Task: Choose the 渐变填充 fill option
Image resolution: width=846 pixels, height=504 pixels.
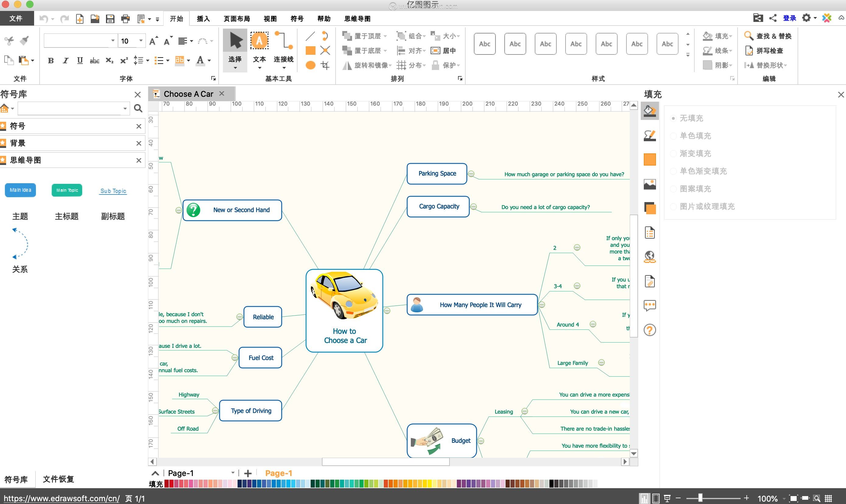Action: point(673,153)
